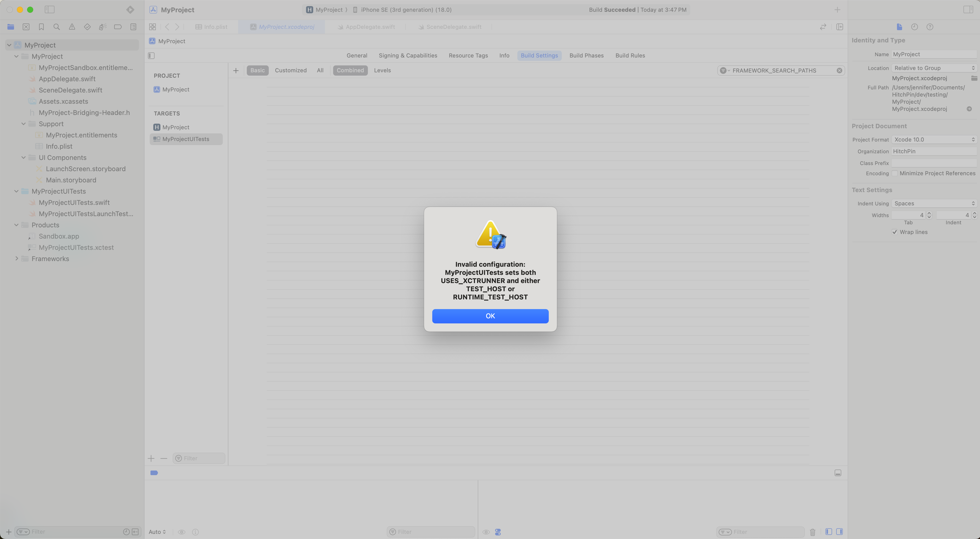
Task: Click the related items grid icon
Action: (153, 27)
